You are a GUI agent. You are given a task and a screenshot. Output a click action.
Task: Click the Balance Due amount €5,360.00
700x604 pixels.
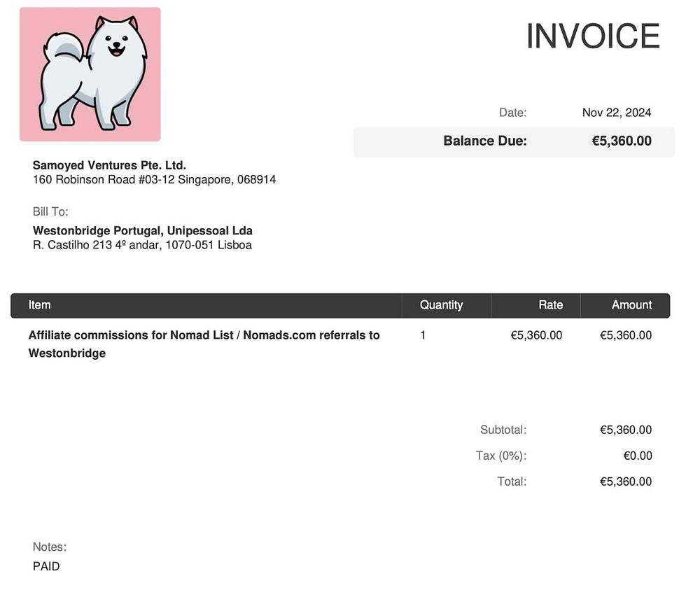pos(622,141)
